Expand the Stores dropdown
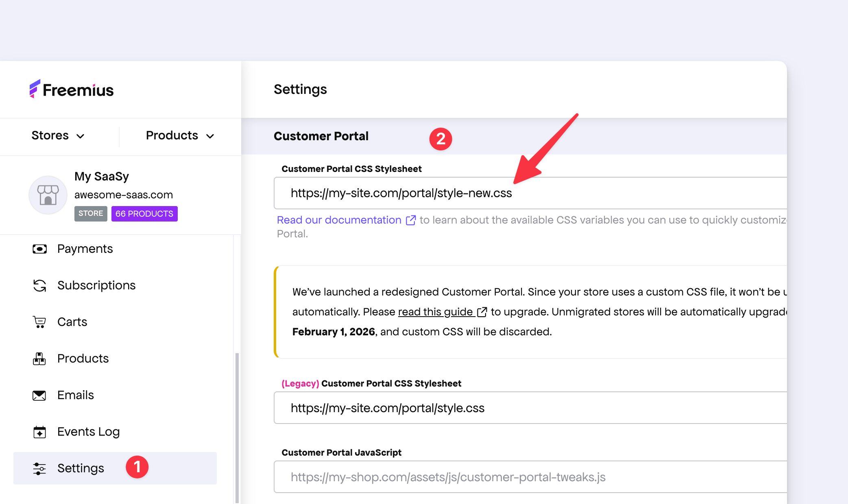This screenshot has height=504, width=848. (x=58, y=136)
